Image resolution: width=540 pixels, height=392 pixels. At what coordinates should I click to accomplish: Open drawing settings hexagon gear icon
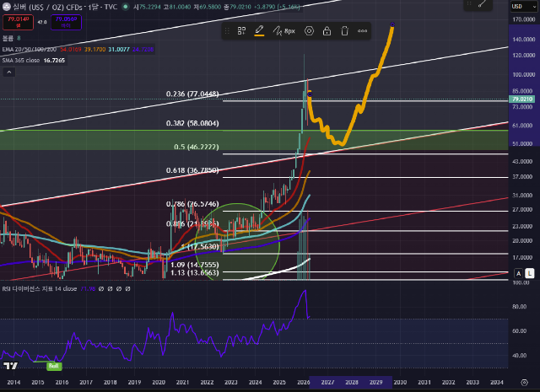[x=309, y=31]
